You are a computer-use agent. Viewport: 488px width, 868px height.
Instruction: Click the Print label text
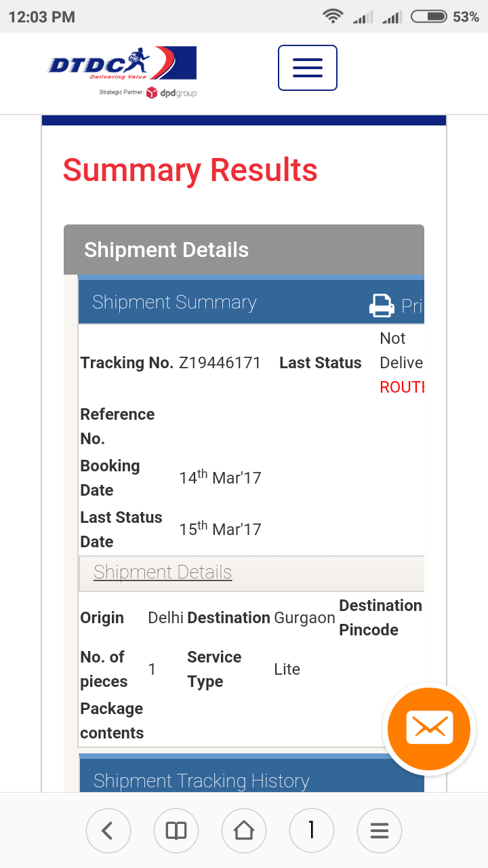[x=412, y=306]
